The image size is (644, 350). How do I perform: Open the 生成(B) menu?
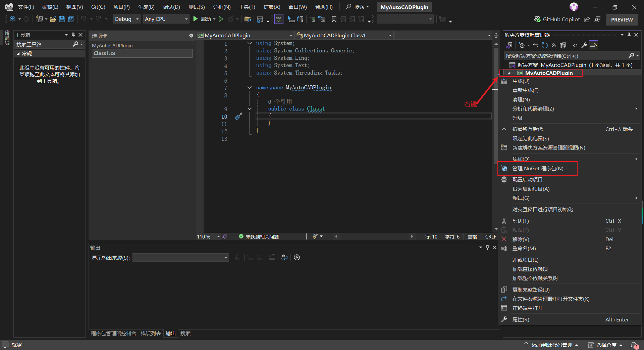146,7
